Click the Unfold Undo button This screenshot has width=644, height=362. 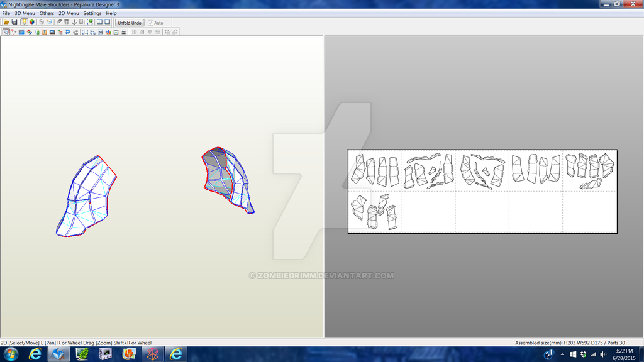point(130,23)
